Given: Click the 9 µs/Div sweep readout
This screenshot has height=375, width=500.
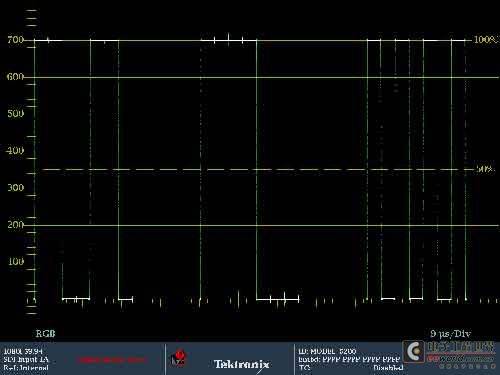Looking at the screenshot, I should [x=450, y=334].
